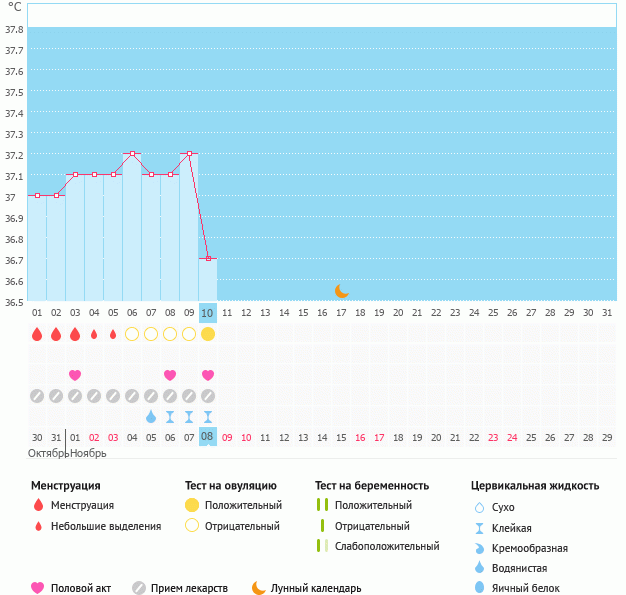The image size is (626, 595).
Task: Click the Октябрь month label
Action: [x=47, y=453]
